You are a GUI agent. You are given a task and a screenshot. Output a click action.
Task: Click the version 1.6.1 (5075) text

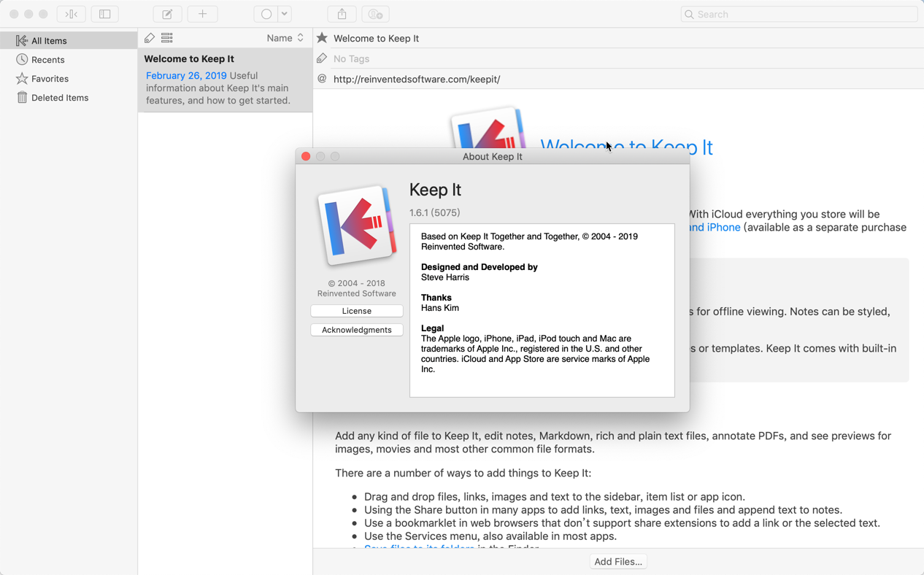coord(435,212)
